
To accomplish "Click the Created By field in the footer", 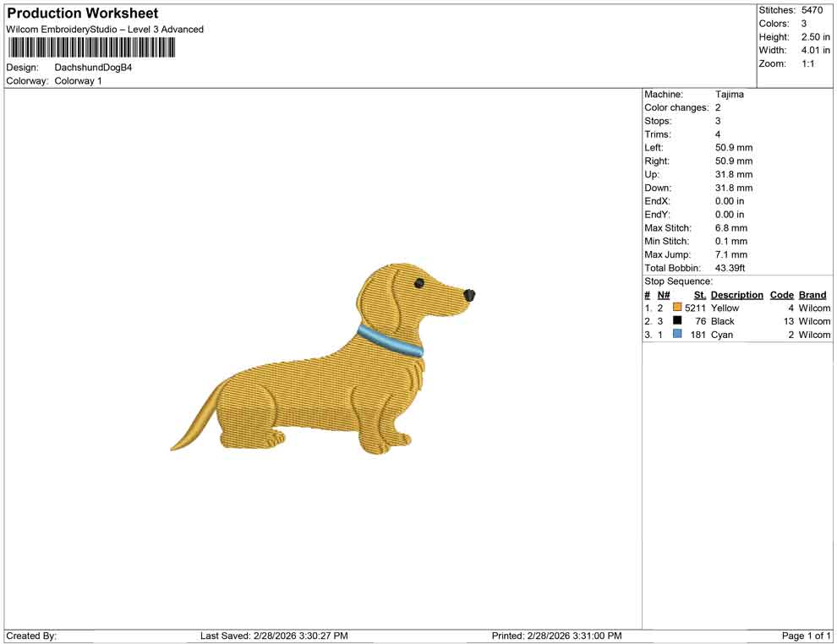I will tap(31, 636).
